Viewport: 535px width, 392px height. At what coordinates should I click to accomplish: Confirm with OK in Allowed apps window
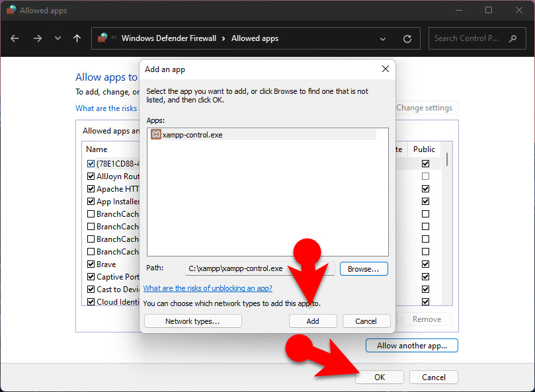pyautogui.click(x=380, y=377)
